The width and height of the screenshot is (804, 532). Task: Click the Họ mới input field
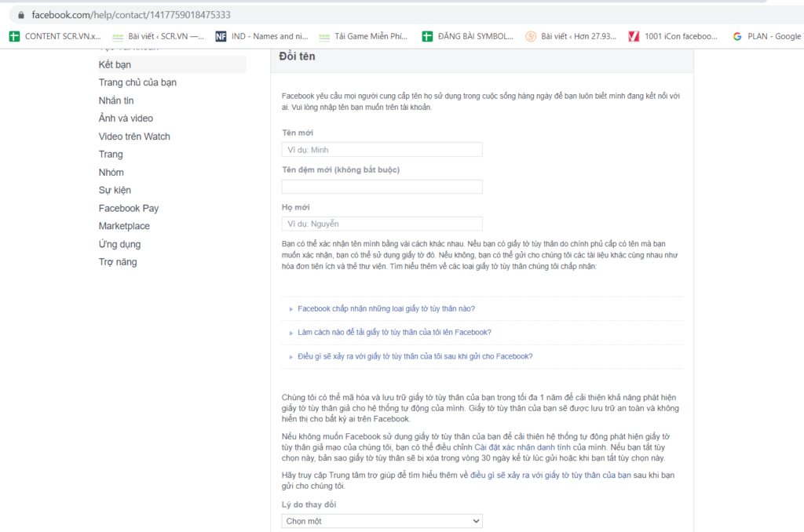pos(382,224)
